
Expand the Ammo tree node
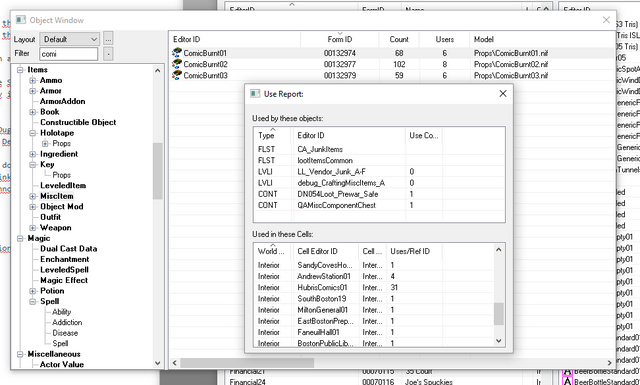click(x=33, y=80)
